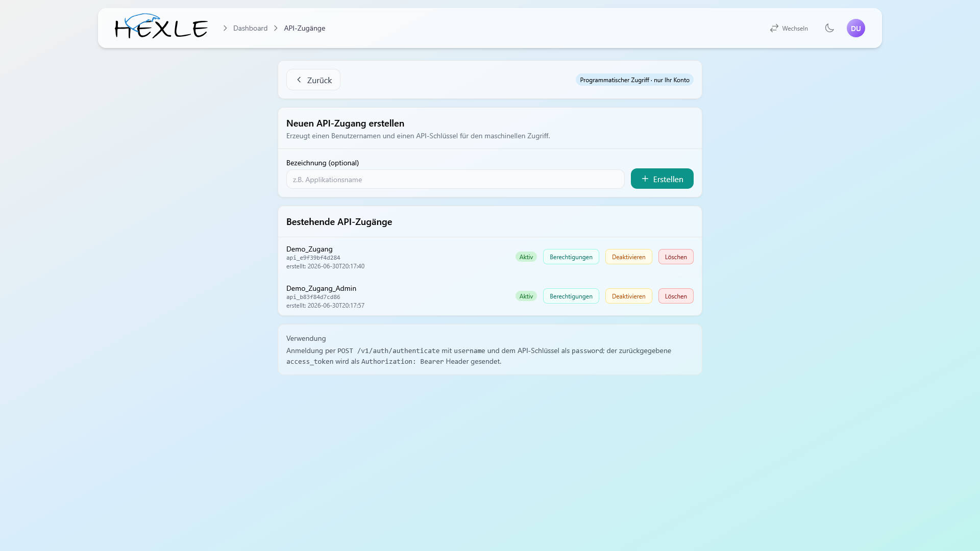980x551 pixels.
Task: Focus the Bezeichnung input field
Action: [455, 179]
